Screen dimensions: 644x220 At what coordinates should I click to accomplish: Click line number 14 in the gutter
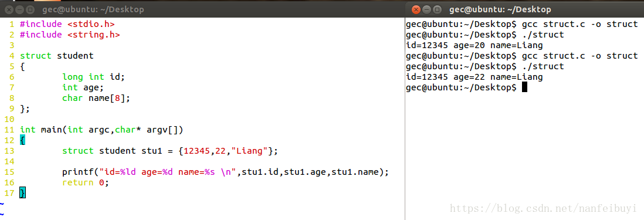(x=9, y=161)
